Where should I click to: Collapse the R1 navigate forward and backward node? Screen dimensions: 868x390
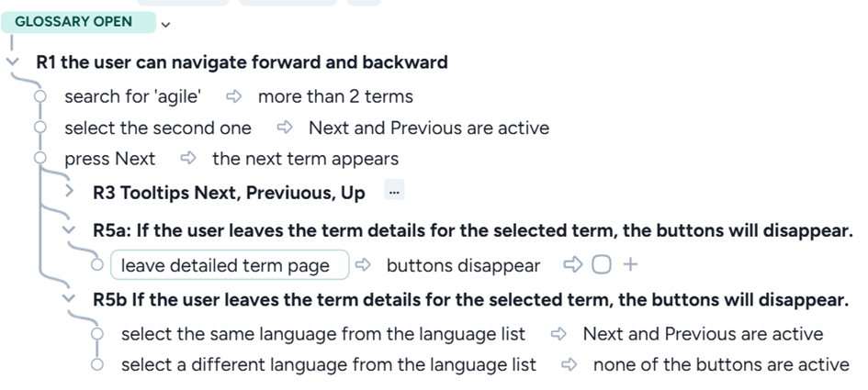pos(12,62)
